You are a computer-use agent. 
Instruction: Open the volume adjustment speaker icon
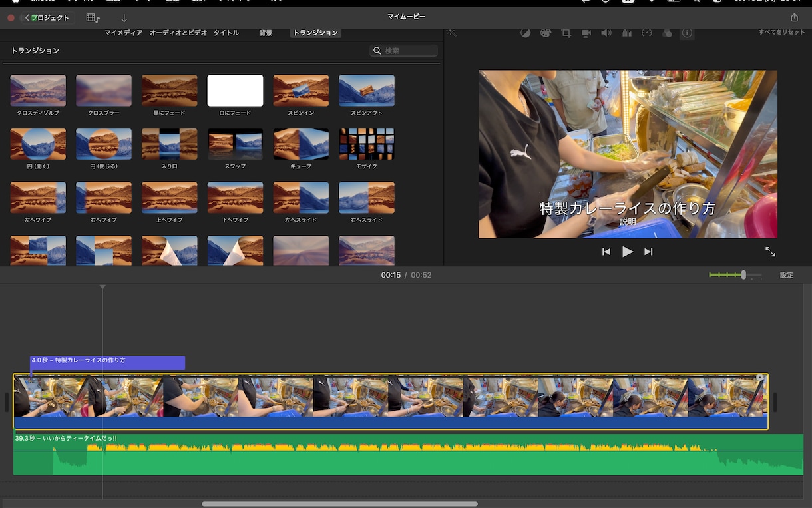pos(606,33)
